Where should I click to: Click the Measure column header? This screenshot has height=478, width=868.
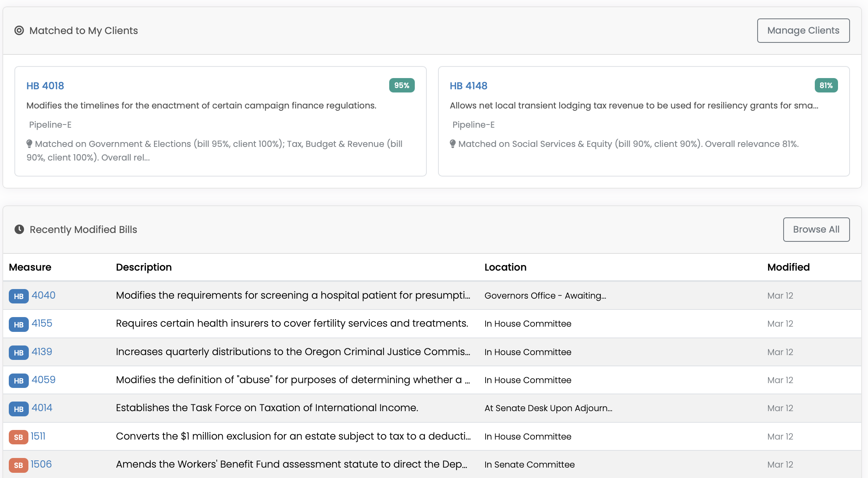point(30,267)
